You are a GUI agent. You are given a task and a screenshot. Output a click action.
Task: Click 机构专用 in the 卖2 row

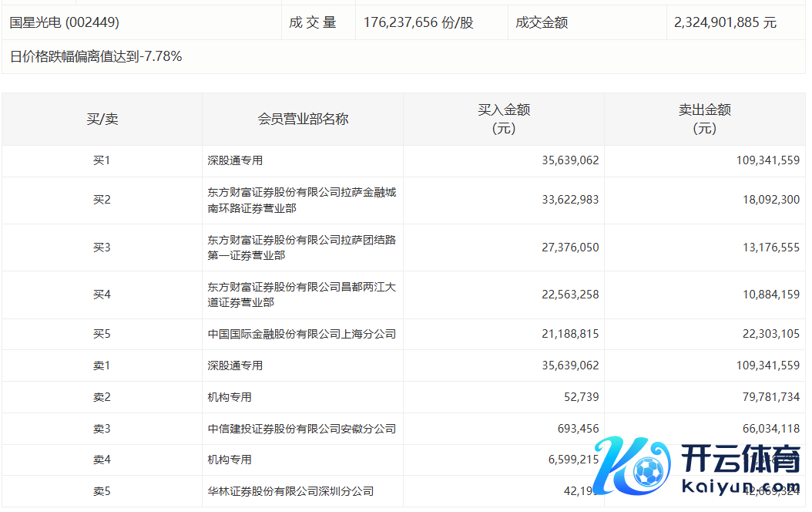[230, 397]
